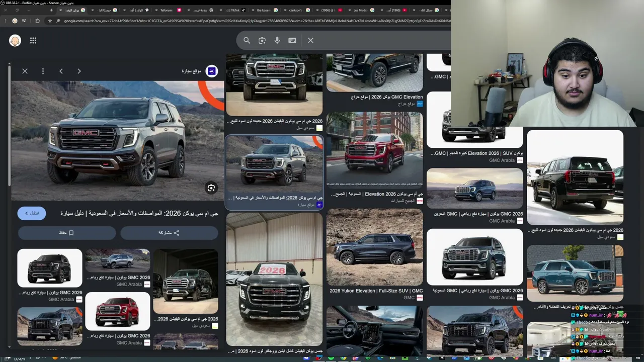
Task: Open the related black Yukon on white thumbnail
Action: pos(50,267)
